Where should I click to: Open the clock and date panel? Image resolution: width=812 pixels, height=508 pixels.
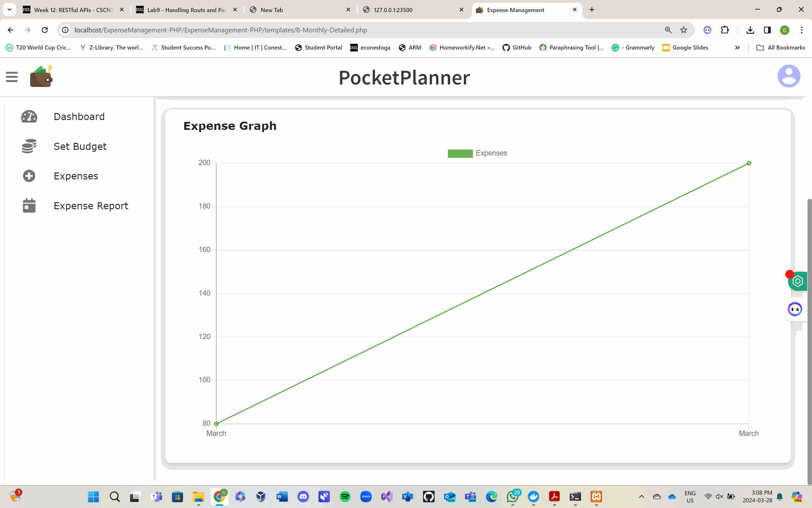point(757,497)
